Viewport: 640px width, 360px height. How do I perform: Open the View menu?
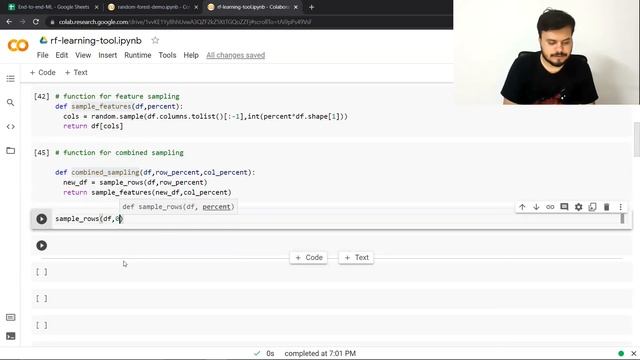[x=83, y=55]
